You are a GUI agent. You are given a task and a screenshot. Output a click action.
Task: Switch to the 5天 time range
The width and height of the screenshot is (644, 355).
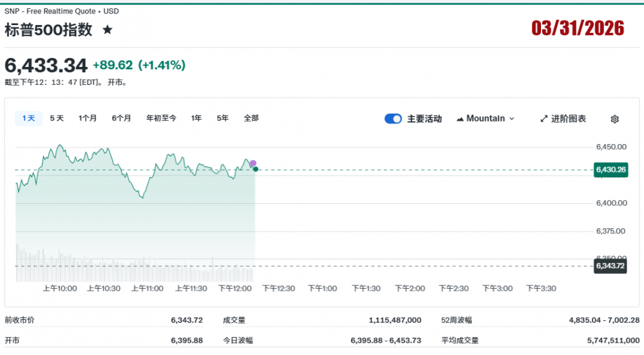[x=57, y=118]
